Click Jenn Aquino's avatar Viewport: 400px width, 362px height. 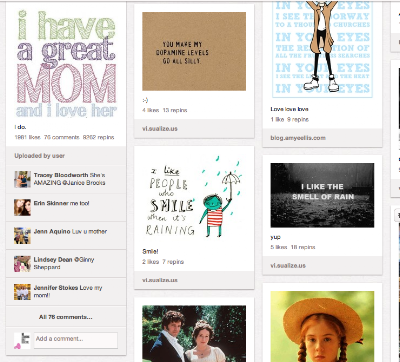pyautogui.click(x=22, y=235)
